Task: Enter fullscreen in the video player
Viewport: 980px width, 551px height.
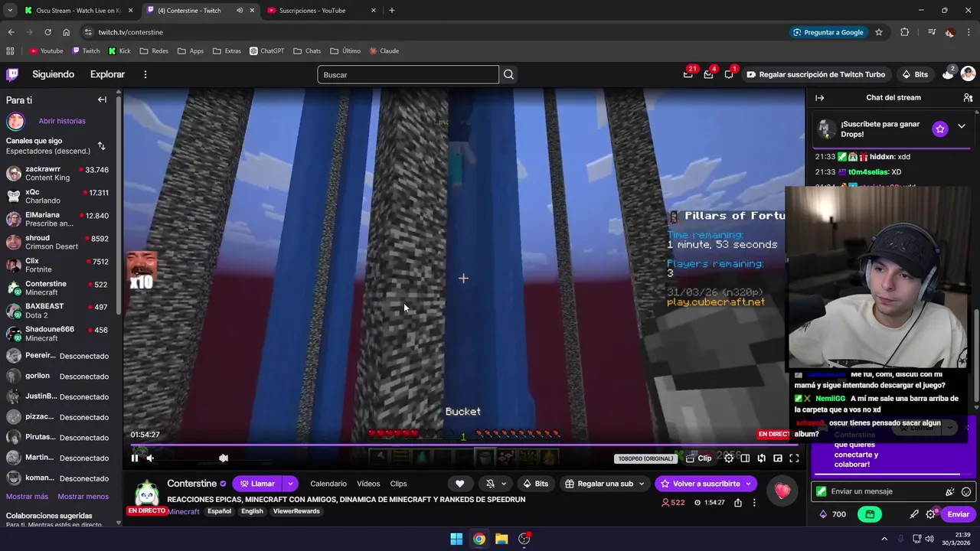Action: pos(794,458)
